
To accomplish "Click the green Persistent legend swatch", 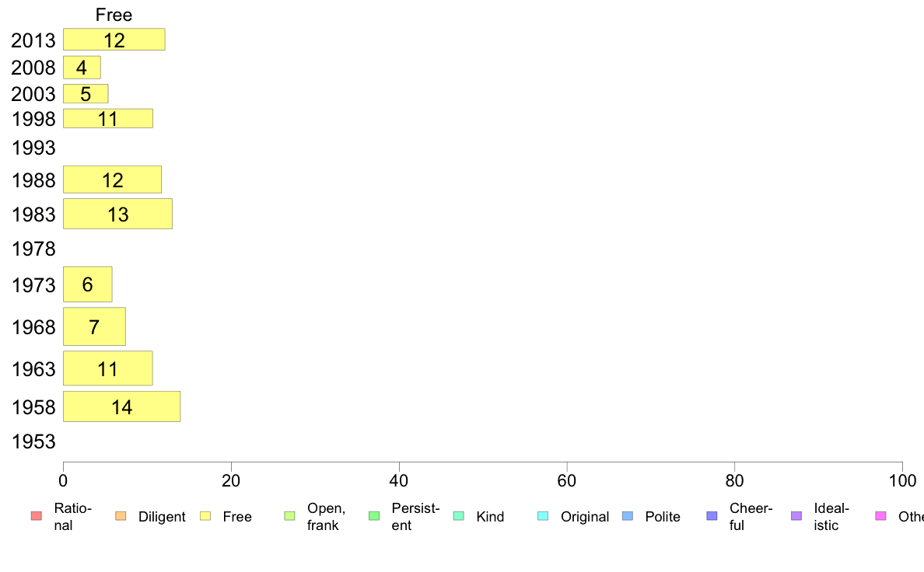I will pos(374,516).
